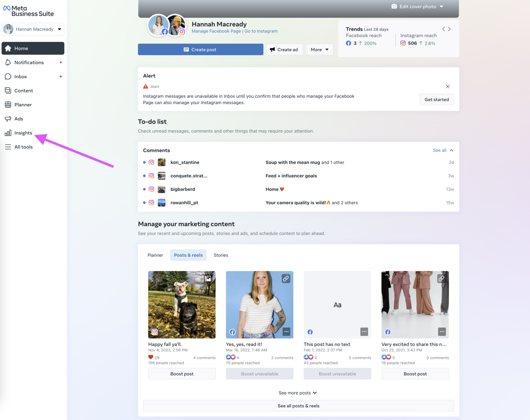The width and height of the screenshot is (530, 420).
Task: Open Edit cover photo dropdown
Action: [x=418, y=7]
